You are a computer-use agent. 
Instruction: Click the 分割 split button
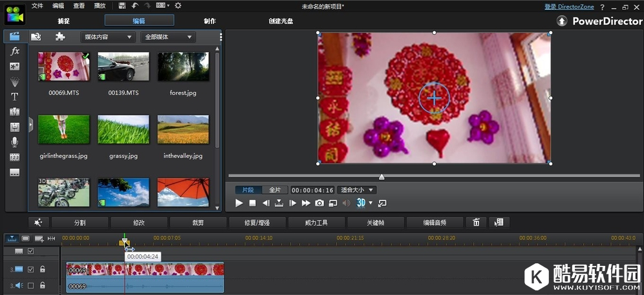pos(80,223)
